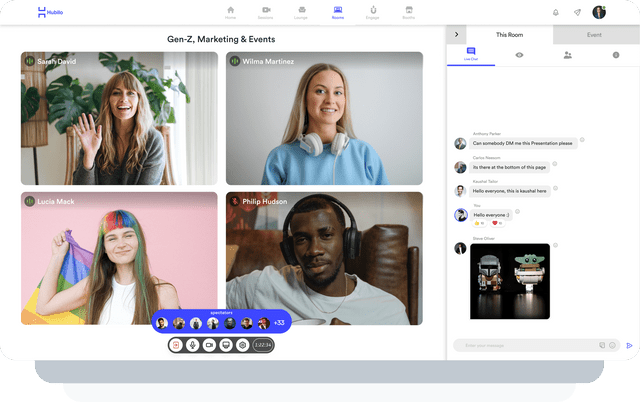Expand the +33 spectators list
This screenshot has height=402, width=640.
(x=279, y=323)
